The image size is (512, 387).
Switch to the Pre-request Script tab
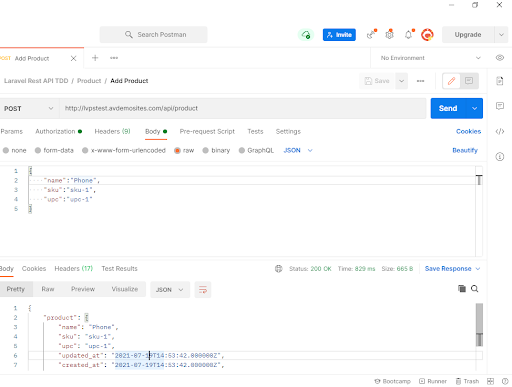pyautogui.click(x=207, y=131)
